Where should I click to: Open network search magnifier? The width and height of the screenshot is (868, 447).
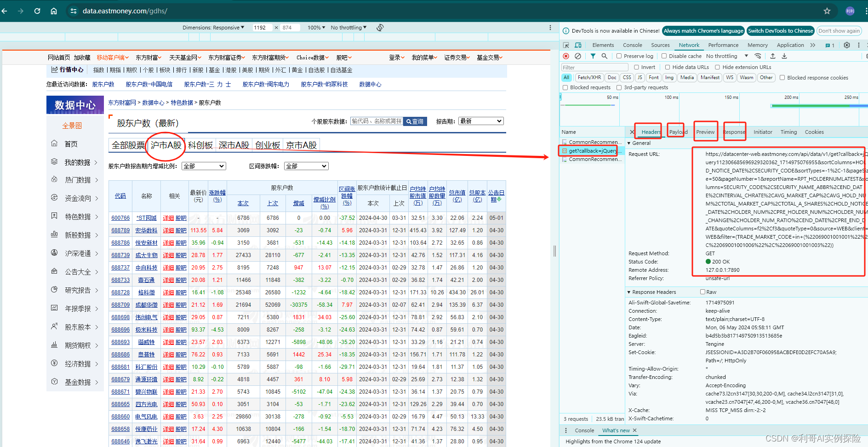pos(605,56)
